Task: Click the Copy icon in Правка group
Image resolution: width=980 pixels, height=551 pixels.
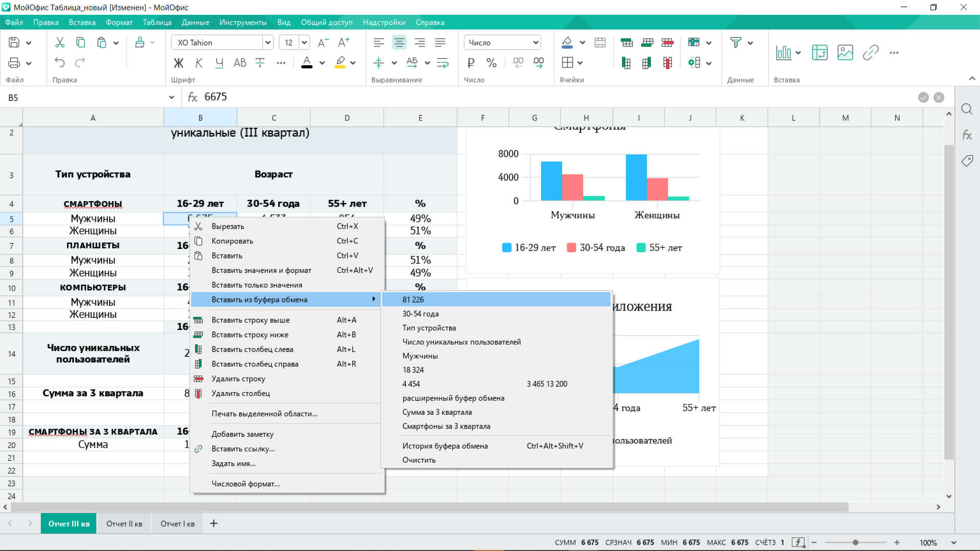Action: click(81, 43)
